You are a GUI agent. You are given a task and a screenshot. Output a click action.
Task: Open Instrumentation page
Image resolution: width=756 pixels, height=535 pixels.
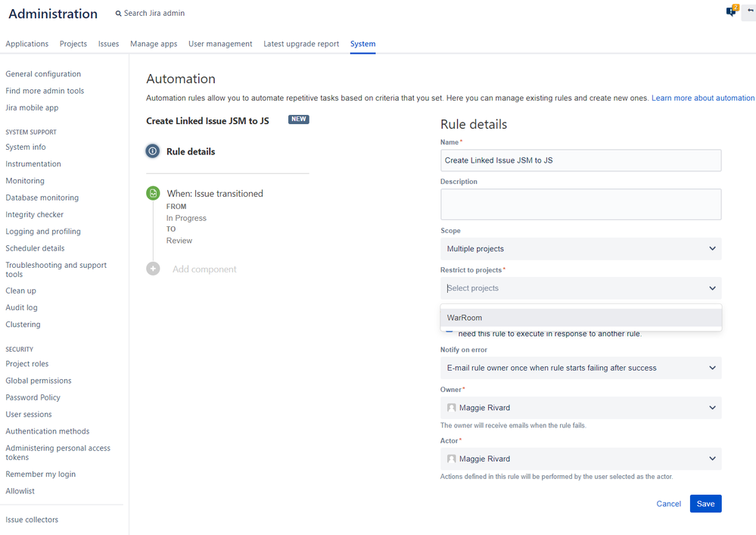pyautogui.click(x=33, y=164)
